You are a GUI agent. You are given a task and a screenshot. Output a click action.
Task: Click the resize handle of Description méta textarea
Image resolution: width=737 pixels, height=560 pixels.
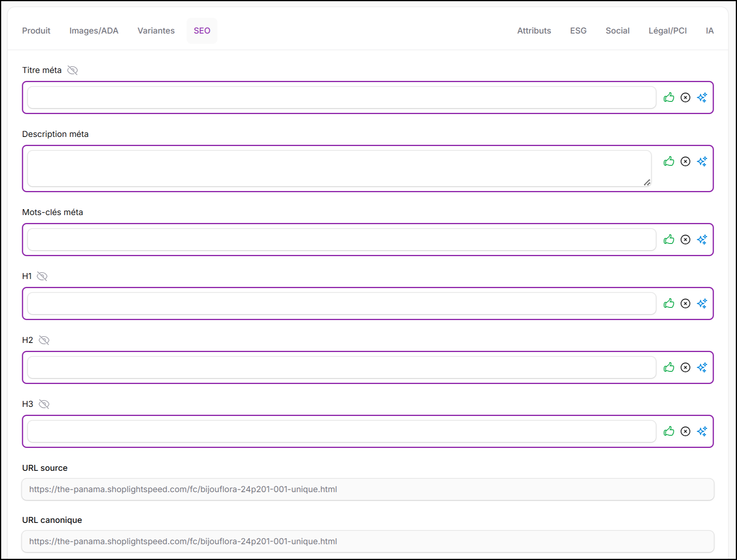(x=647, y=182)
